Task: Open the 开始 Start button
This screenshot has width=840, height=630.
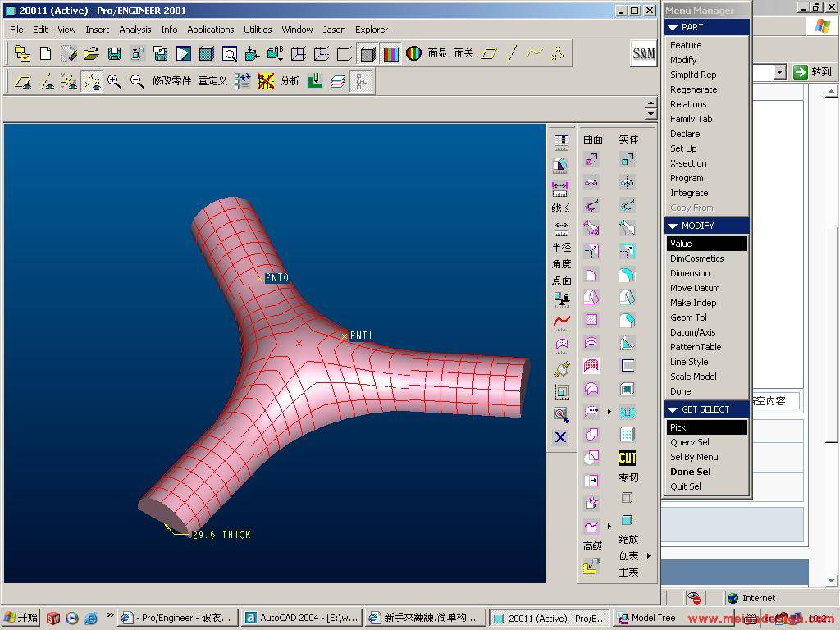Action: [x=21, y=618]
